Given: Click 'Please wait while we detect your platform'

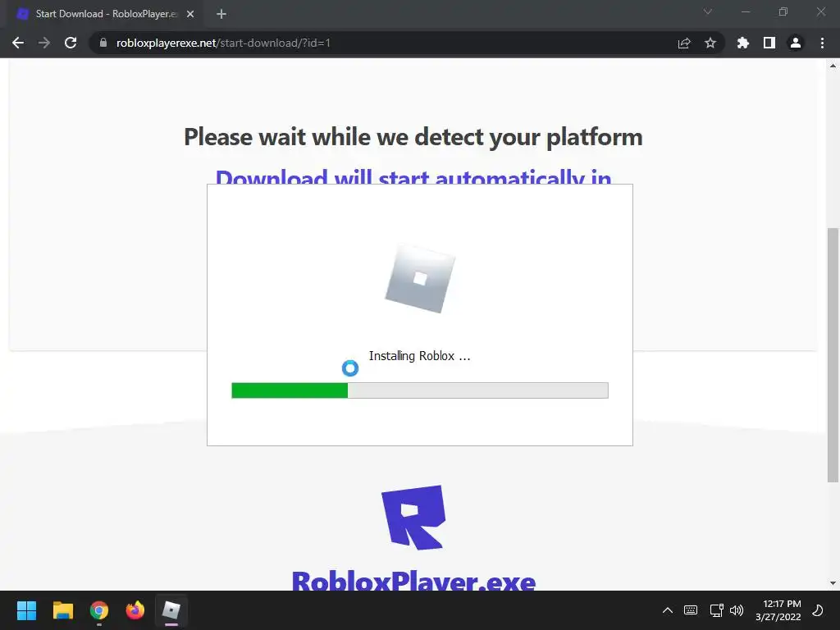Looking at the screenshot, I should (x=413, y=137).
